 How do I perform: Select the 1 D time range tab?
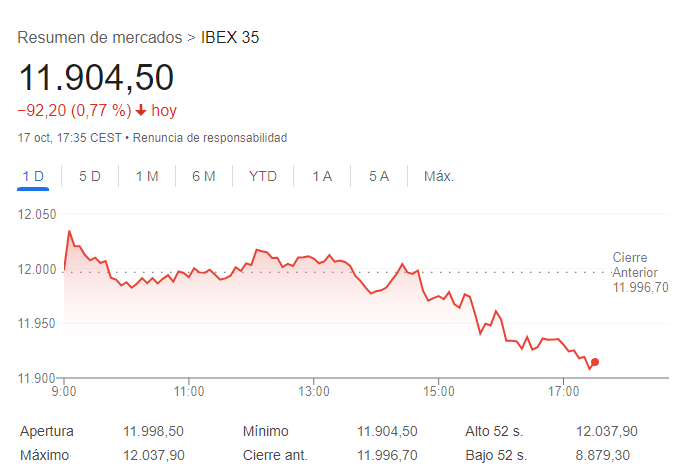tap(33, 176)
